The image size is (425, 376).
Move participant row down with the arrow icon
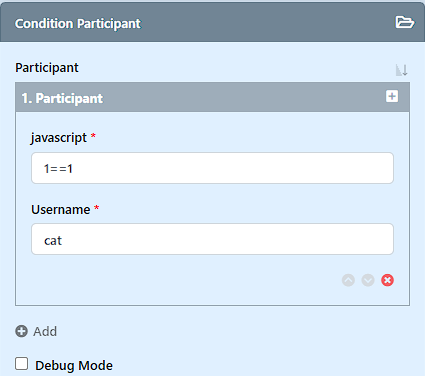pyautogui.click(x=368, y=280)
